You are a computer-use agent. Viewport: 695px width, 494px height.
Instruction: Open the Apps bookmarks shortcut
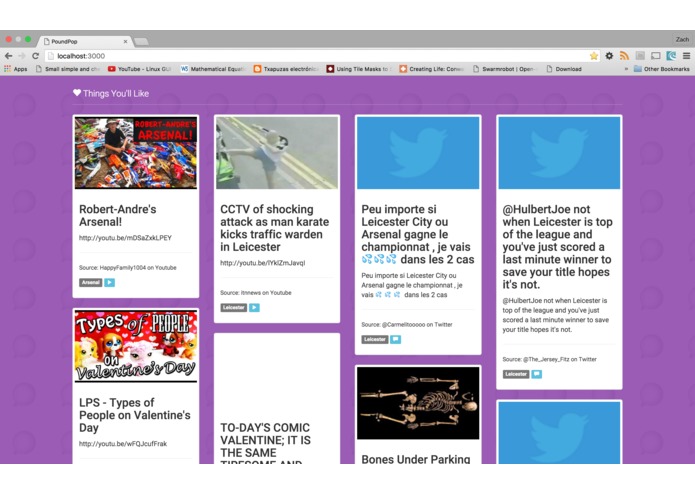[x=16, y=69]
